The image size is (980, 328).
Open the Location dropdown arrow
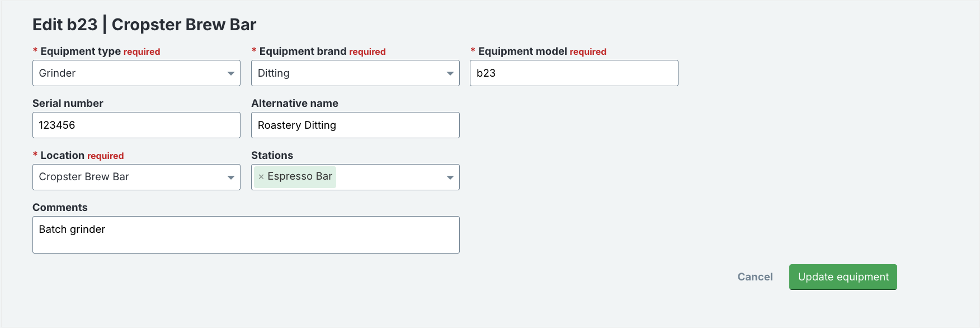pyautogui.click(x=231, y=177)
